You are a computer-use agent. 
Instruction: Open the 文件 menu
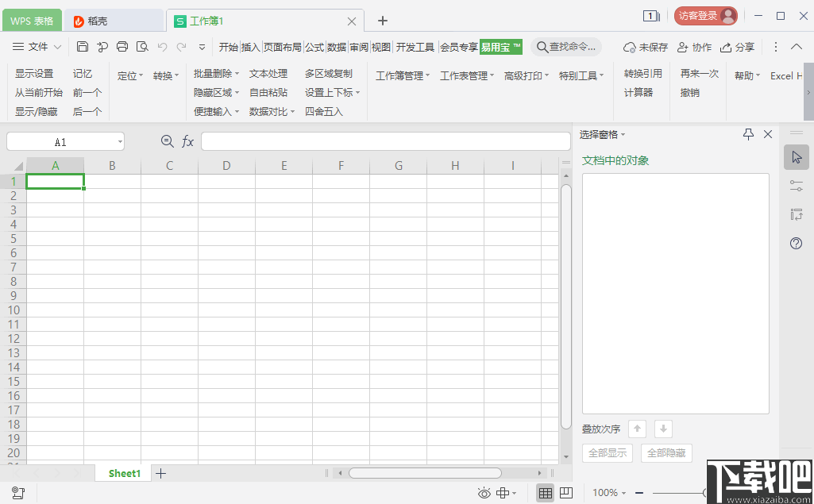point(38,47)
